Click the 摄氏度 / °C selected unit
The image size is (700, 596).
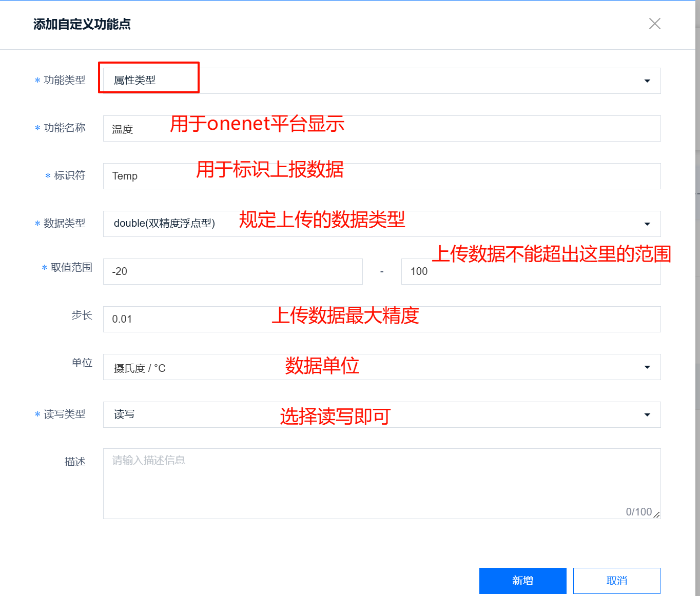point(140,368)
